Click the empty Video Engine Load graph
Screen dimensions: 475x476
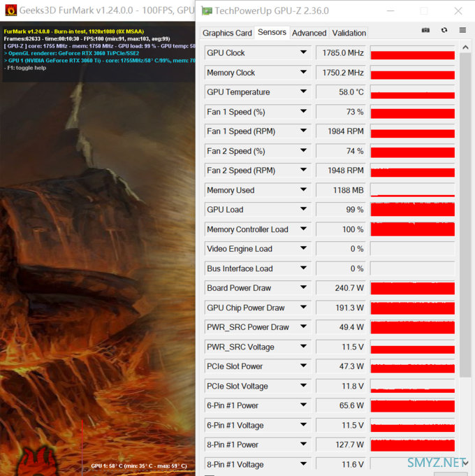(412, 249)
